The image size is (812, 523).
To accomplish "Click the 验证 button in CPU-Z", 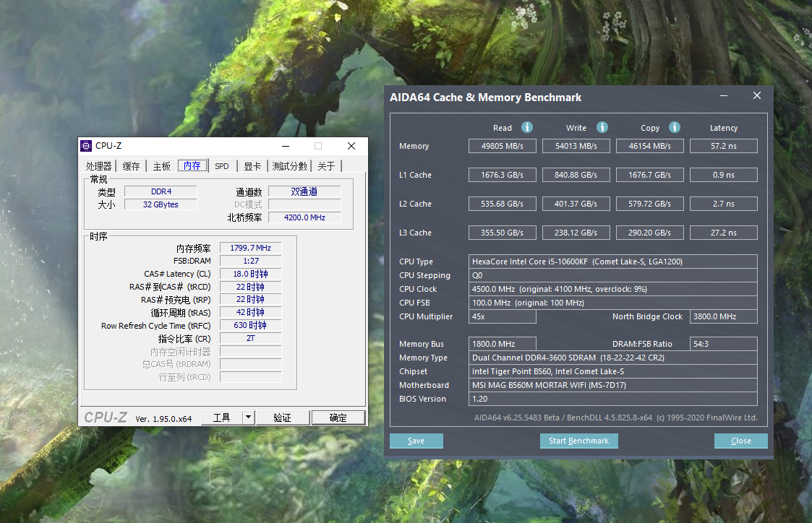I will coord(282,418).
